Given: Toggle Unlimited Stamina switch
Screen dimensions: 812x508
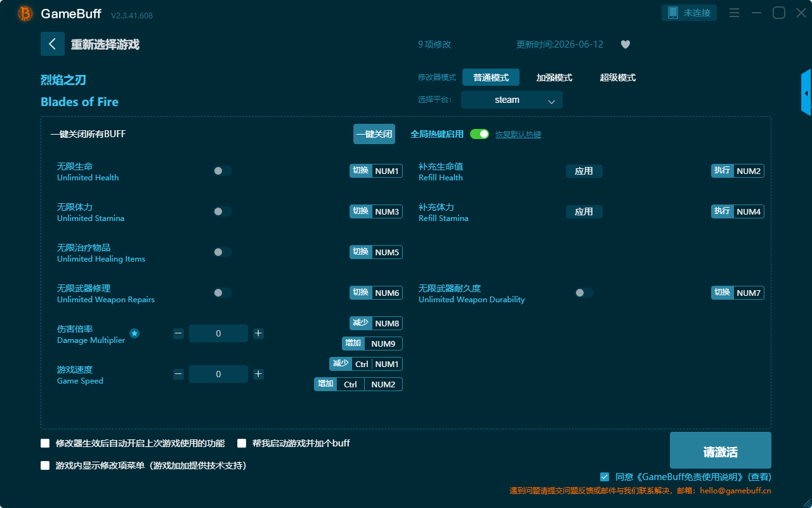Looking at the screenshot, I should point(222,211).
